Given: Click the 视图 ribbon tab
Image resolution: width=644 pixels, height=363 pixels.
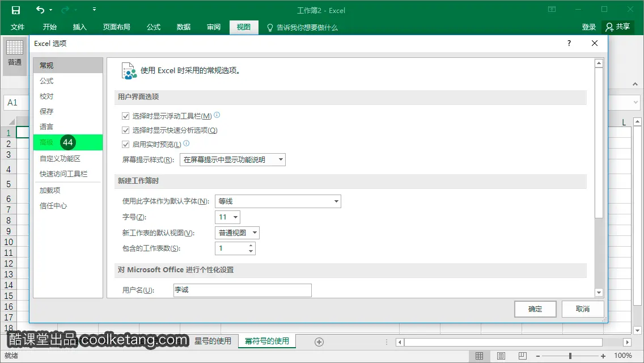Looking at the screenshot, I should tap(244, 27).
